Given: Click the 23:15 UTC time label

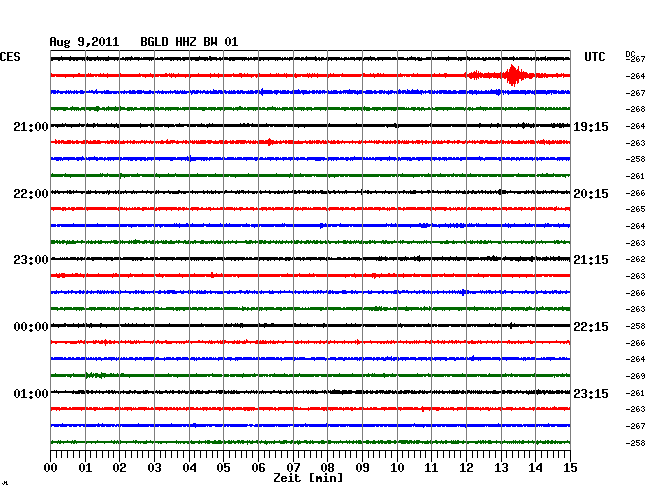Looking at the screenshot, I should pyautogui.click(x=590, y=393).
